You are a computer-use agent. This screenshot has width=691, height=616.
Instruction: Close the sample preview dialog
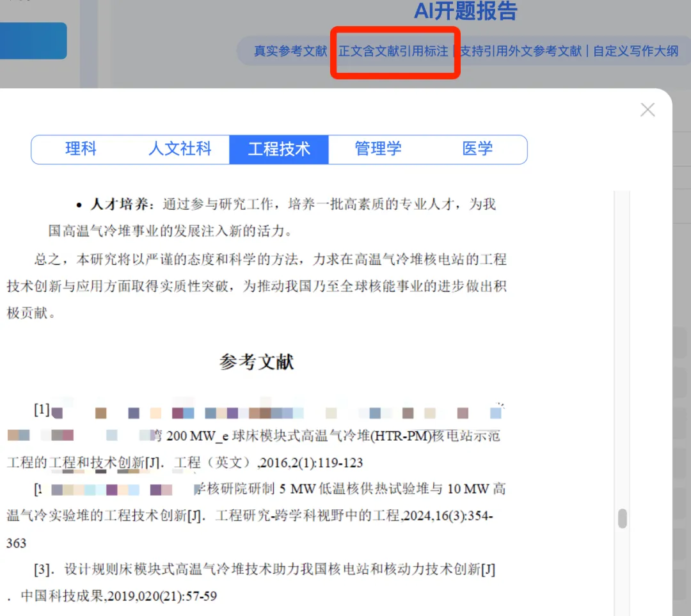click(x=647, y=110)
